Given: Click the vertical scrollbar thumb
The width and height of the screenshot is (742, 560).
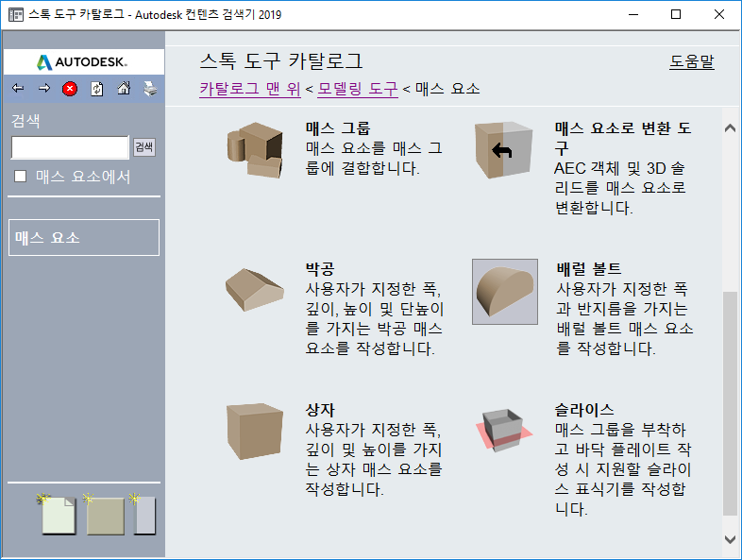Looking at the screenshot, I should click(730, 403).
